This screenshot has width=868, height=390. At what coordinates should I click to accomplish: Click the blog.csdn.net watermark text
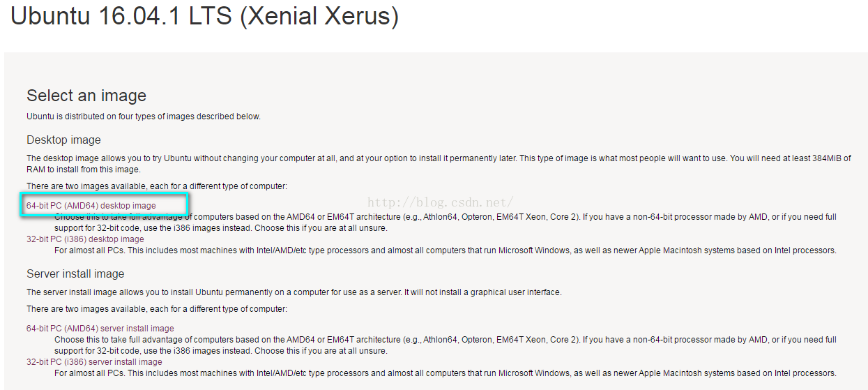pyautogui.click(x=441, y=203)
